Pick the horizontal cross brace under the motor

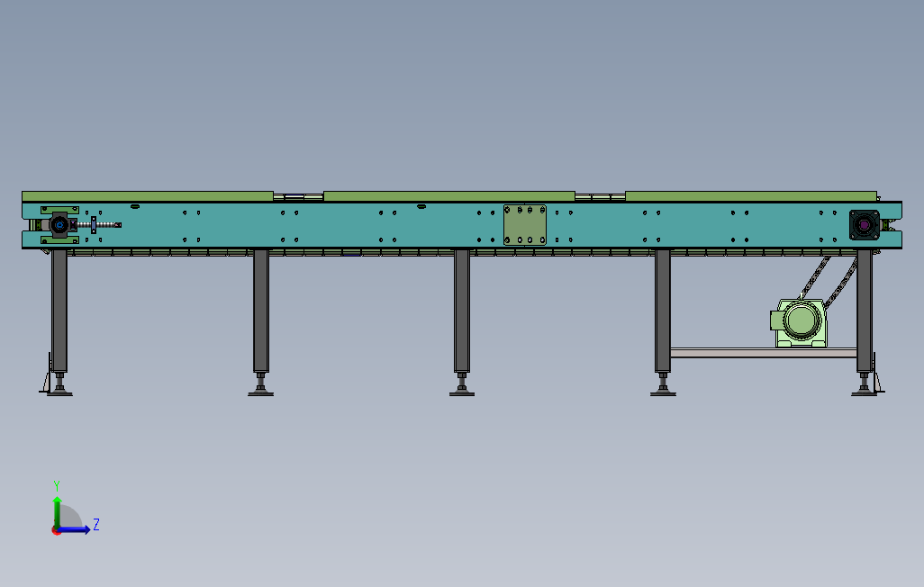click(763, 352)
